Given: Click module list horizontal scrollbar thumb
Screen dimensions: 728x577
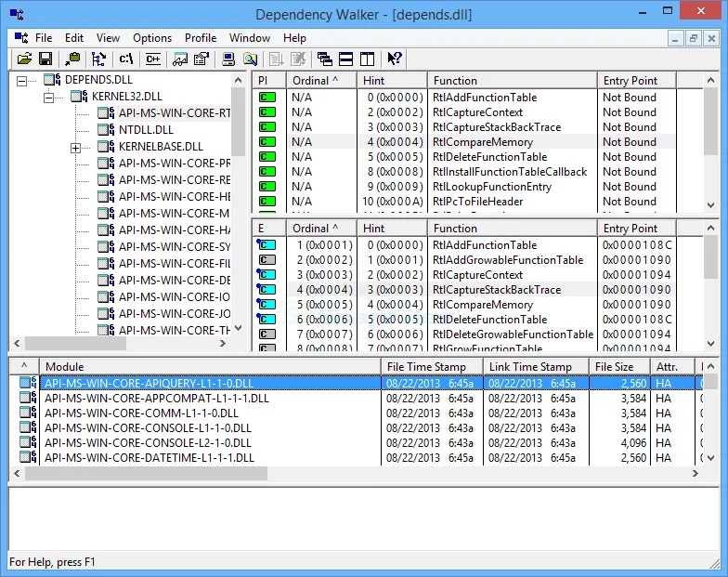Looking at the screenshot, I should (x=147, y=474).
